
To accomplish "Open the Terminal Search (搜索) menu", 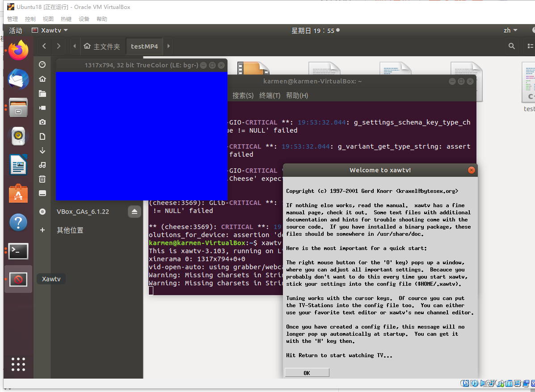I will 243,96.
